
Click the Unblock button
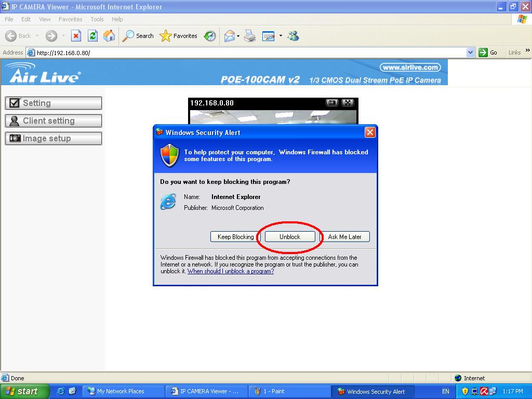[x=290, y=237]
